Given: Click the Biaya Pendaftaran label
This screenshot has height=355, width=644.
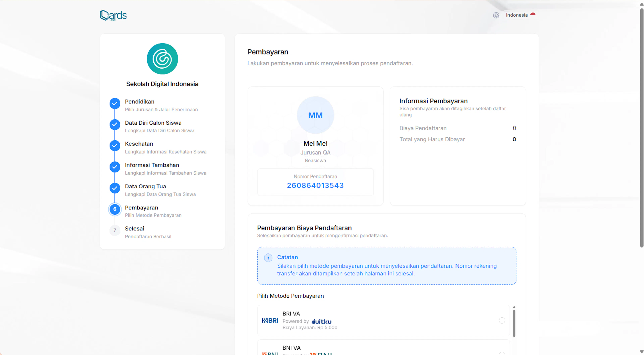Looking at the screenshot, I should tap(423, 128).
